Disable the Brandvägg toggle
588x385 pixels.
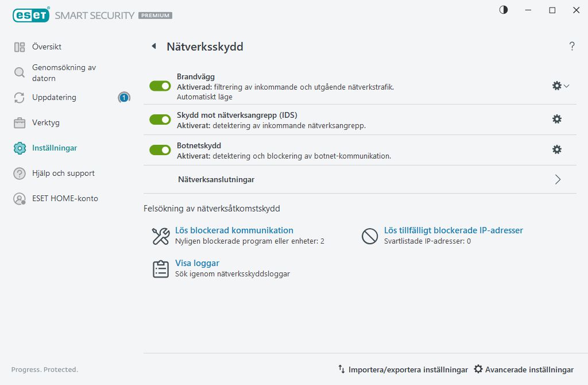(160, 86)
